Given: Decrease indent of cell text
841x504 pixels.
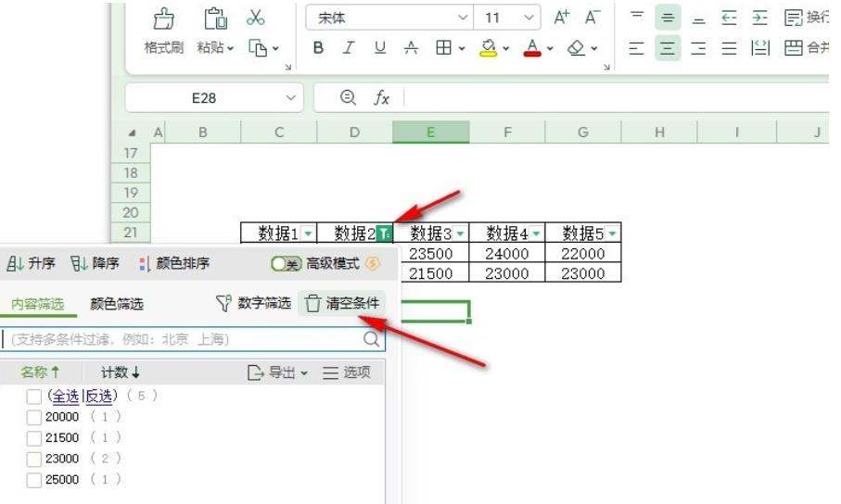Looking at the screenshot, I should pyautogui.click(x=729, y=18).
